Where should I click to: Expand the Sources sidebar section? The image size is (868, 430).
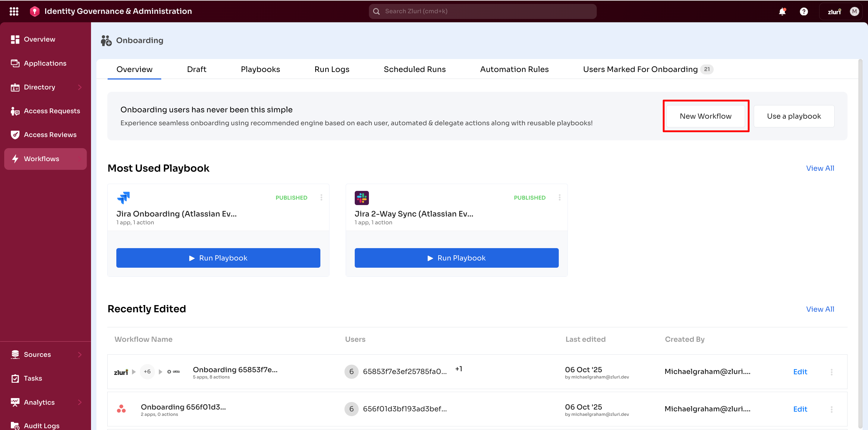point(37,354)
